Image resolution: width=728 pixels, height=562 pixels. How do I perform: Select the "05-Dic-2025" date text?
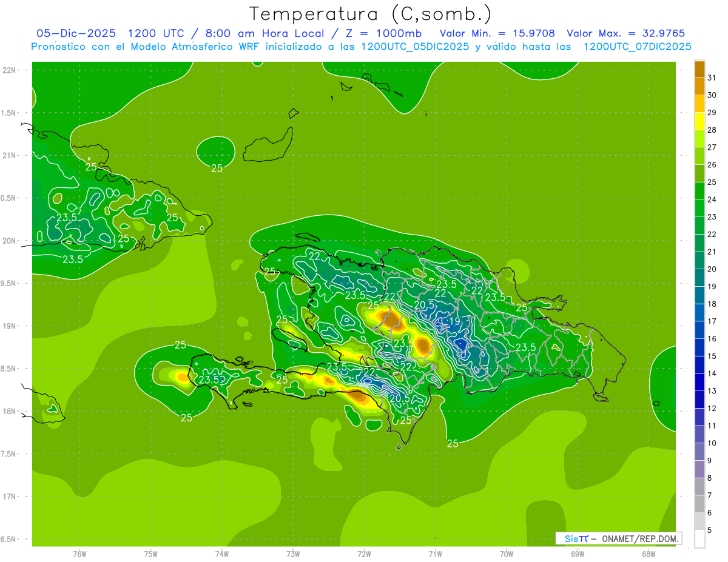[76, 33]
